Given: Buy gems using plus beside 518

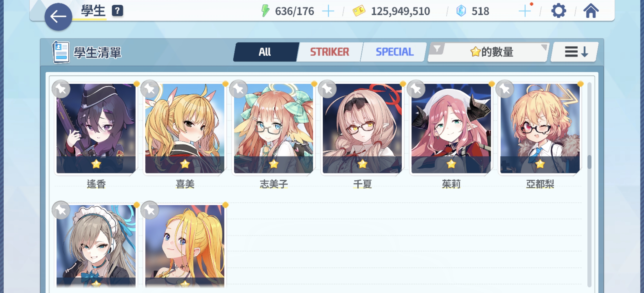Looking at the screenshot, I should click(525, 11).
